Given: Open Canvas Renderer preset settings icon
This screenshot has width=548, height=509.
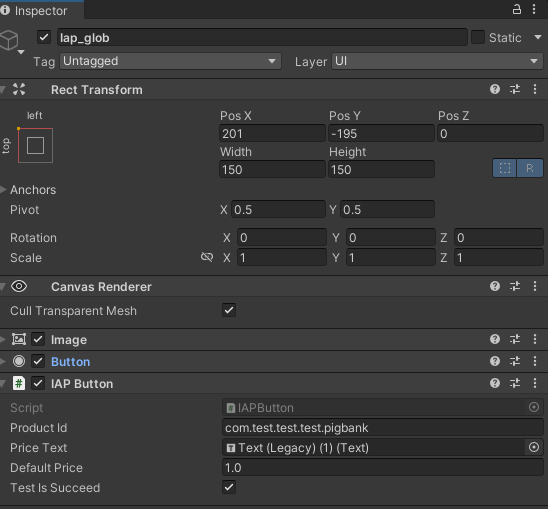Looking at the screenshot, I should 515,286.
